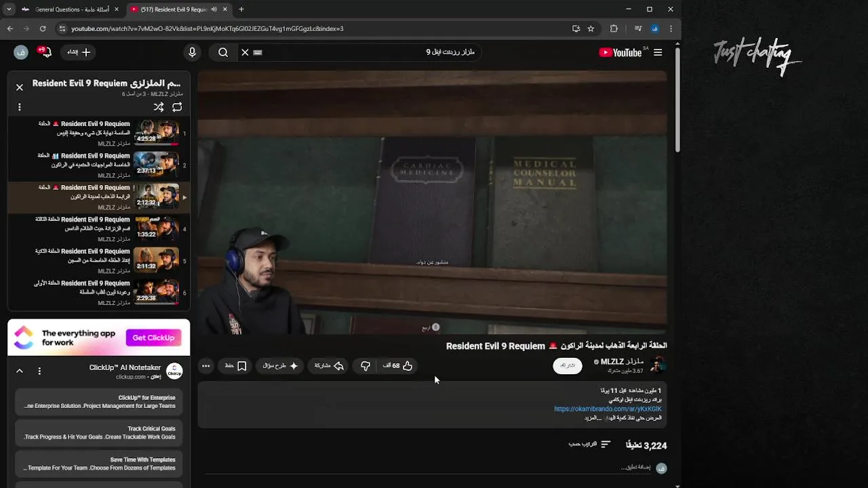Mute tab via speaker icon on tab
This screenshot has height=488, width=868.
point(214,9)
